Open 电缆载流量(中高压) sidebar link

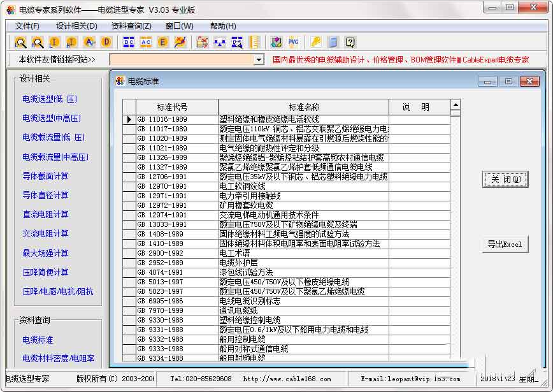click(x=55, y=157)
